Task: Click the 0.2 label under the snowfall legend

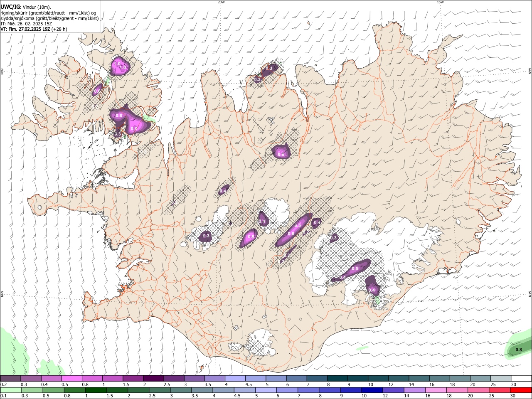Action: pyautogui.click(x=3, y=384)
